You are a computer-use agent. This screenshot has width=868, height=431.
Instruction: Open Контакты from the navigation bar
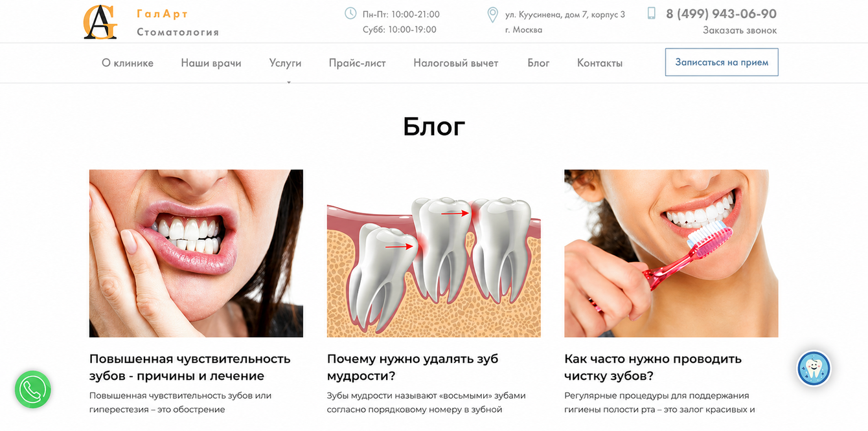[x=600, y=63]
